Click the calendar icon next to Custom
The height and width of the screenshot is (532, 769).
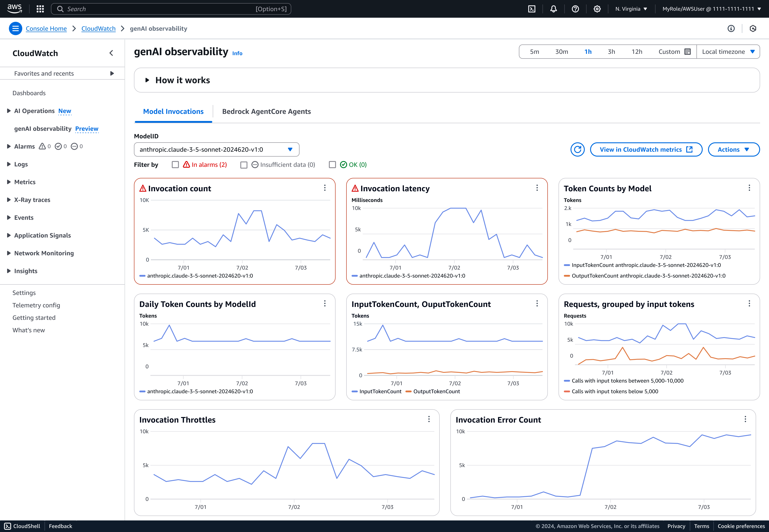tap(688, 51)
